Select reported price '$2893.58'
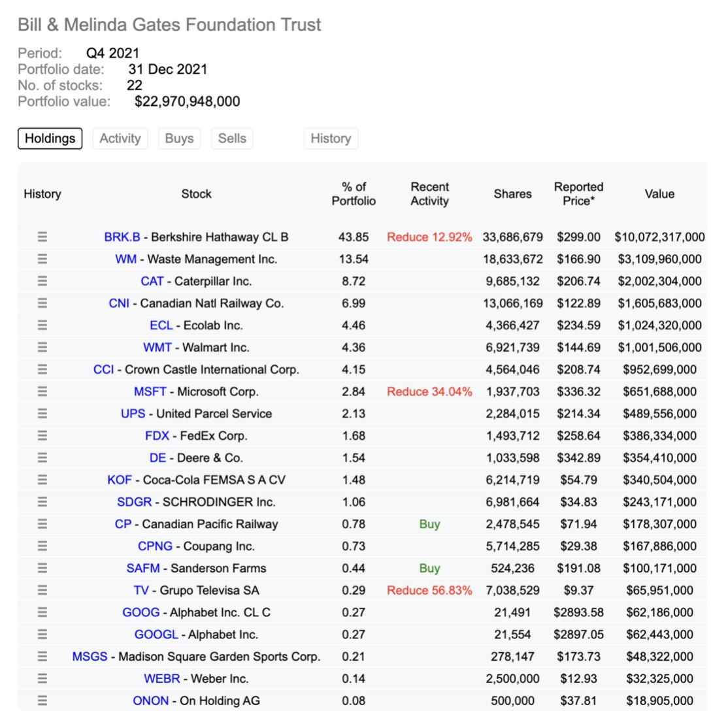 coord(578,612)
